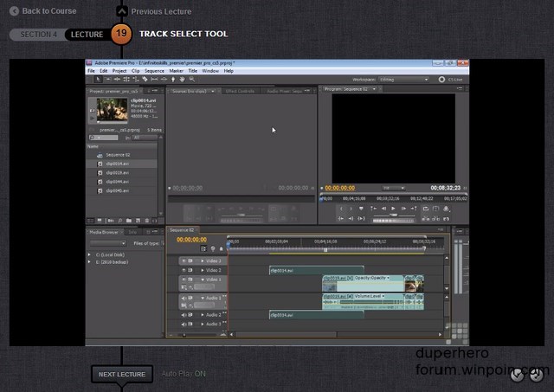Expand the Audio 2 track
The width and height of the screenshot is (554, 392).
[203, 315]
